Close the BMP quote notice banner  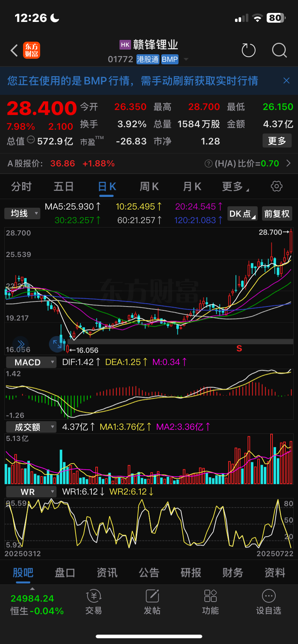(x=286, y=80)
